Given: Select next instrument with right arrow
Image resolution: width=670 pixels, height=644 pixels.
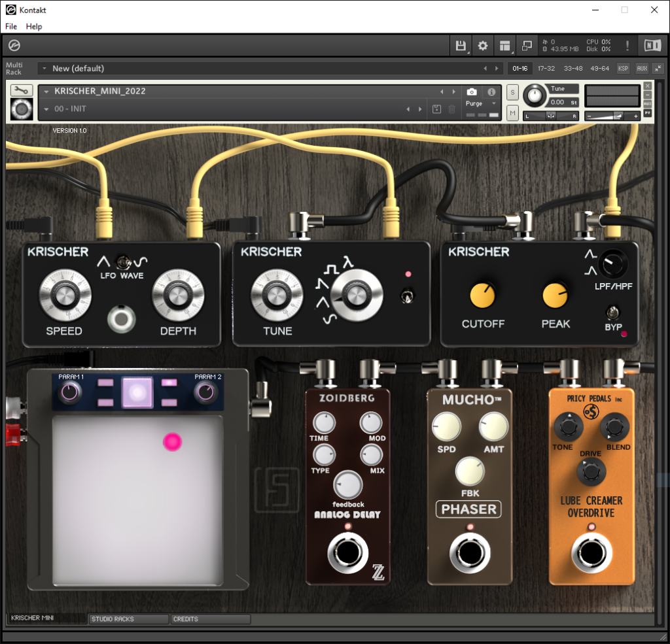Looking at the screenshot, I should pos(454,92).
